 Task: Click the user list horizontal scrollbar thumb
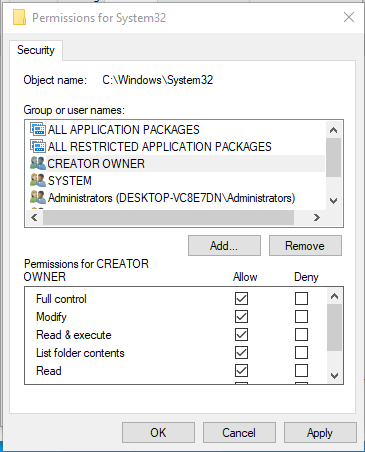pyautogui.click(x=169, y=218)
